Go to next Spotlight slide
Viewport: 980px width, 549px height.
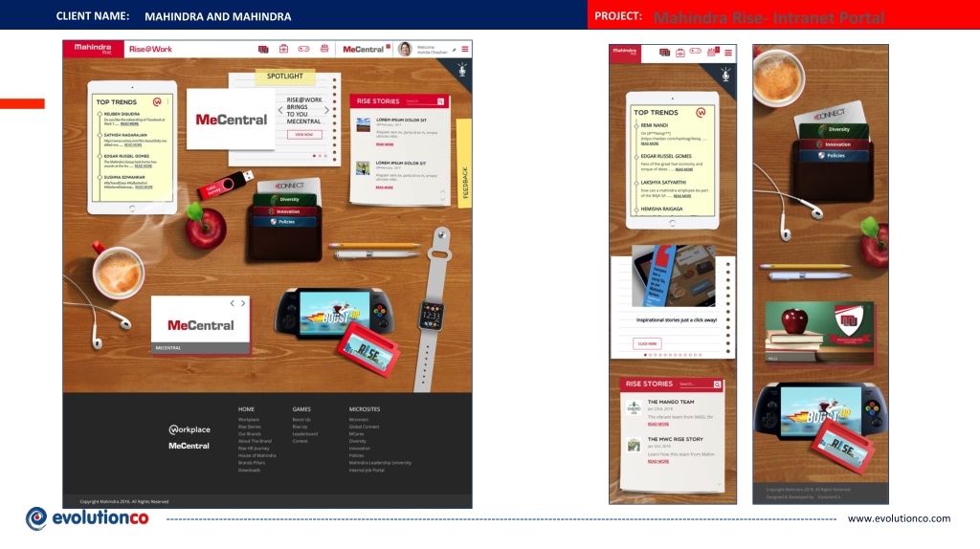(x=326, y=110)
